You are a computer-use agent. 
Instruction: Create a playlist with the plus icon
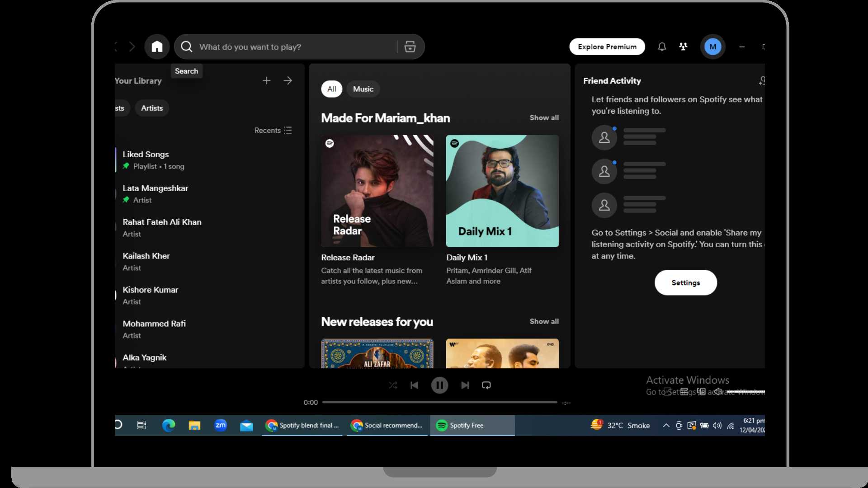[x=267, y=80]
